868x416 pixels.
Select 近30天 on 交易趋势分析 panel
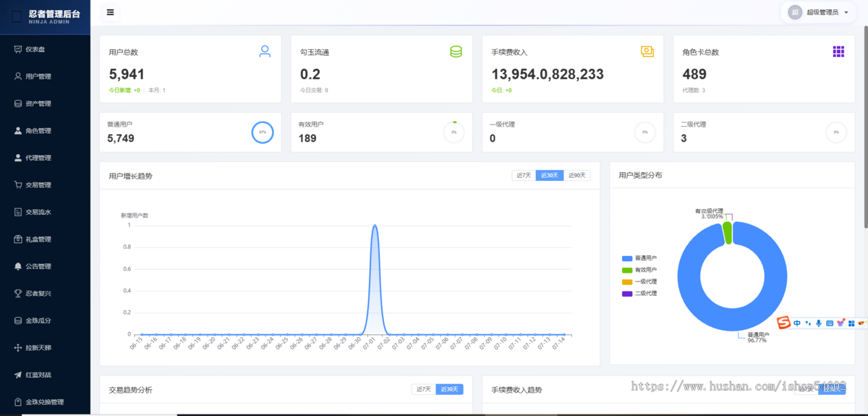point(449,389)
